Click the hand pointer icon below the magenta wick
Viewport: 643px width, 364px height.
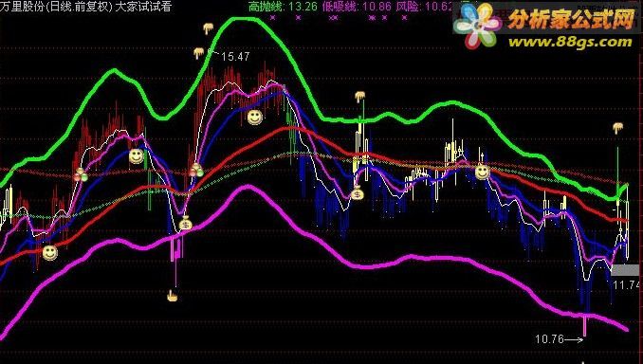pyautogui.click(x=173, y=296)
